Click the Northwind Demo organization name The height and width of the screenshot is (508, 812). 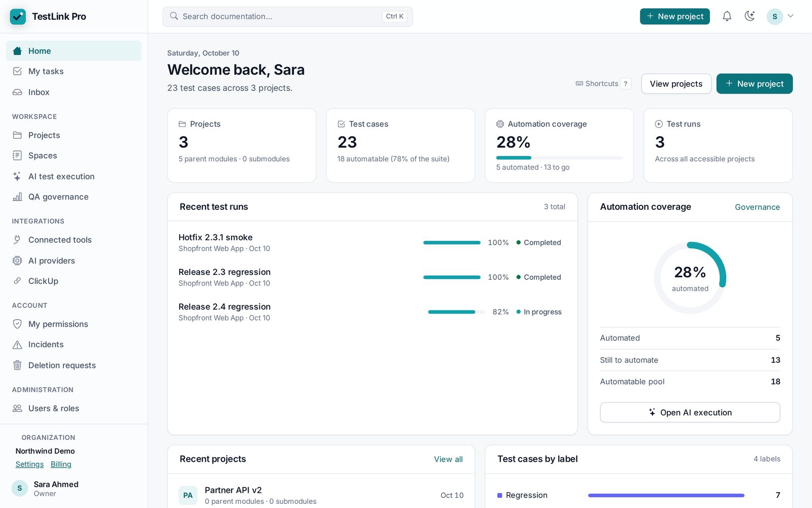tap(45, 451)
